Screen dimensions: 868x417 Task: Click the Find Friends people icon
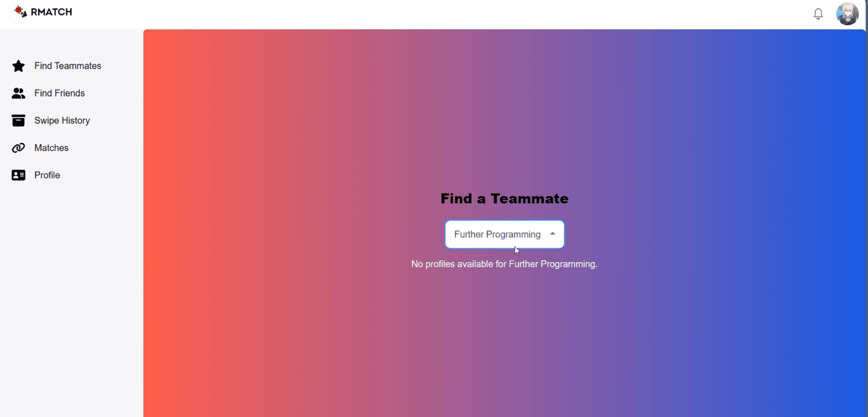(18, 93)
